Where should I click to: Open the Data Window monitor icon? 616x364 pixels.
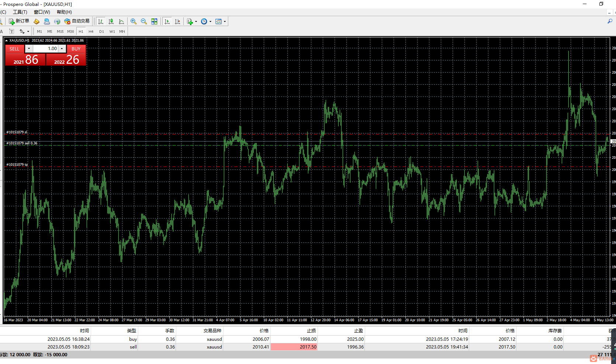point(47,21)
